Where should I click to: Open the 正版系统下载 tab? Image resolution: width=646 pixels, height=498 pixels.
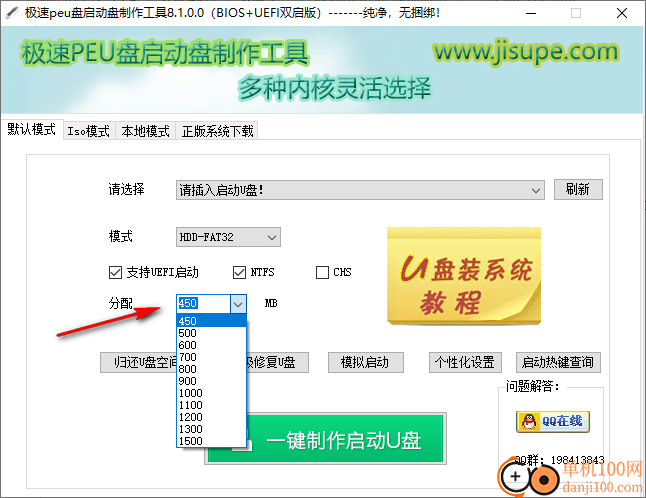tap(217, 131)
